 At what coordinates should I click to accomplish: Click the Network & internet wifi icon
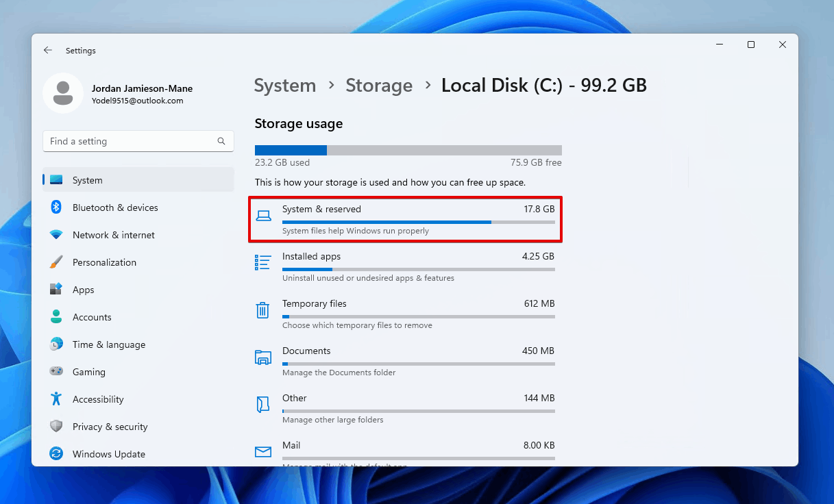pyautogui.click(x=56, y=235)
